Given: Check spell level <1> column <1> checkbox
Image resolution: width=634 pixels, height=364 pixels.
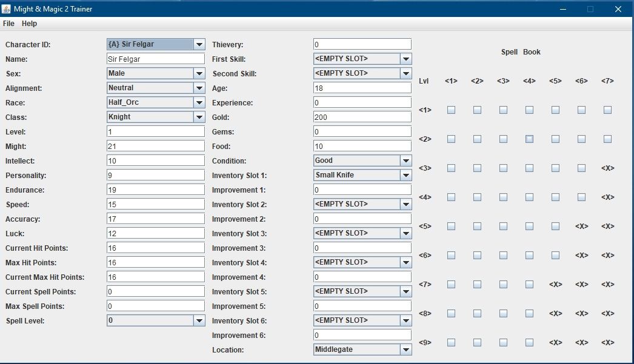Looking at the screenshot, I should [x=451, y=110].
